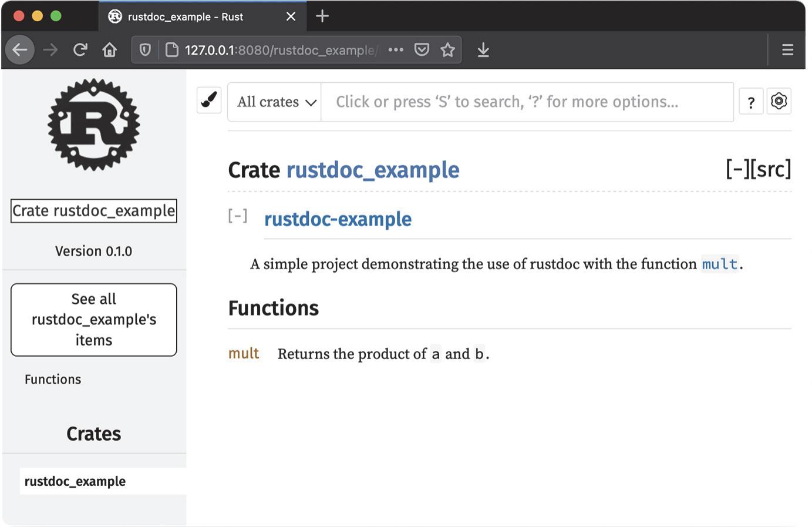This screenshot has height=530, width=812.
Task: Open the page actions three-dot menu
Action: point(396,50)
